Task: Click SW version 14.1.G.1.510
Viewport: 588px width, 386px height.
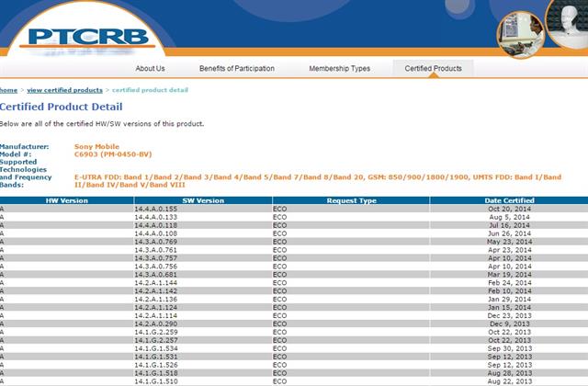Action: (x=156, y=381)
